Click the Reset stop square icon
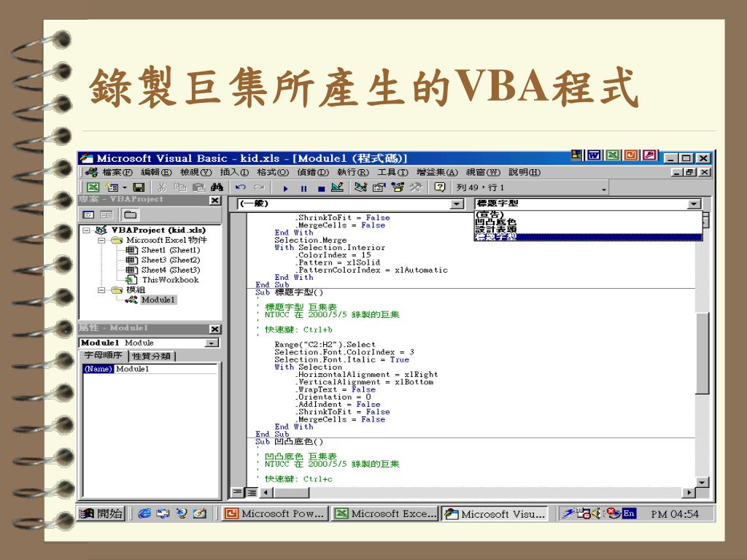The image size is (747, 560). pos(321,189)
